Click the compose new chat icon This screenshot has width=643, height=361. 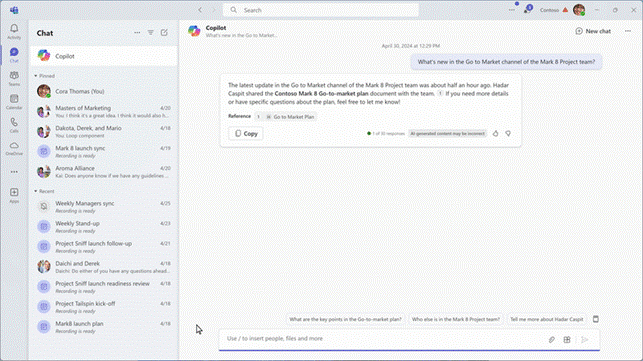pos(164,32)
